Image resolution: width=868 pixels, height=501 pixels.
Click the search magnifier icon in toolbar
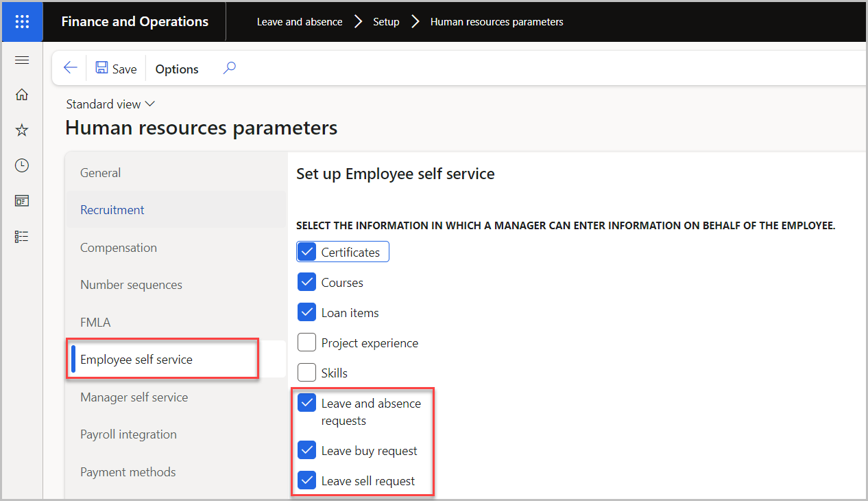coord(230,67)
